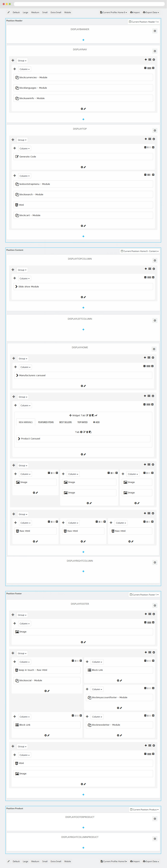Viewport: 167px width, 868px height.
Task: Click the move handle of the Generate Code column
Action: 14,148
